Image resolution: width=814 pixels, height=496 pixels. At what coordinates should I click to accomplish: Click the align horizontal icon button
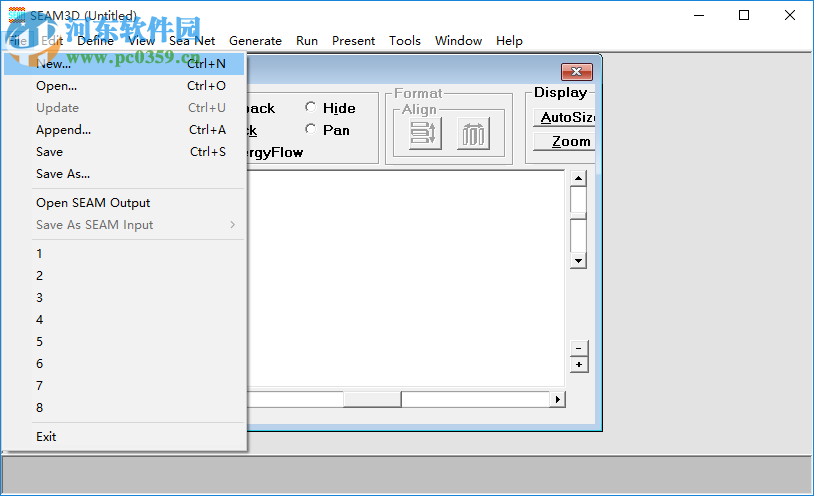pos(473,133)
